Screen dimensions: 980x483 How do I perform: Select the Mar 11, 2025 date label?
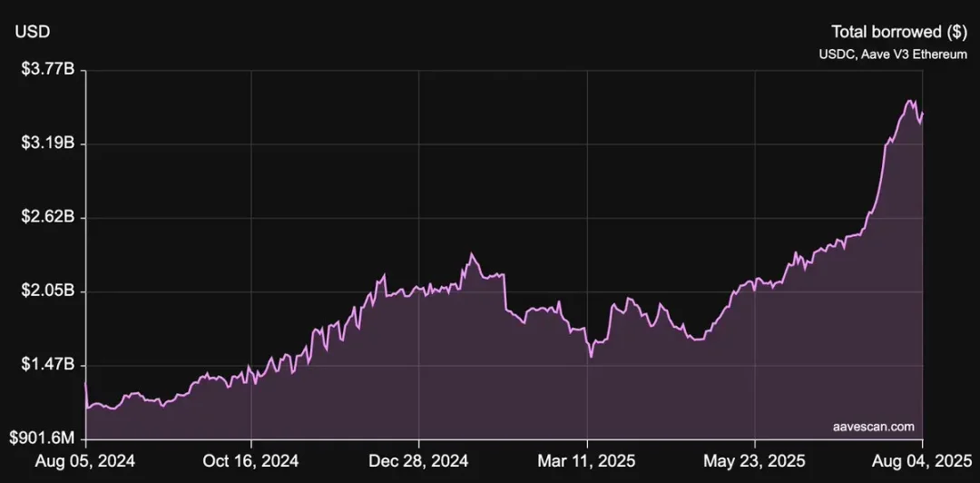[x=586, y=461]
